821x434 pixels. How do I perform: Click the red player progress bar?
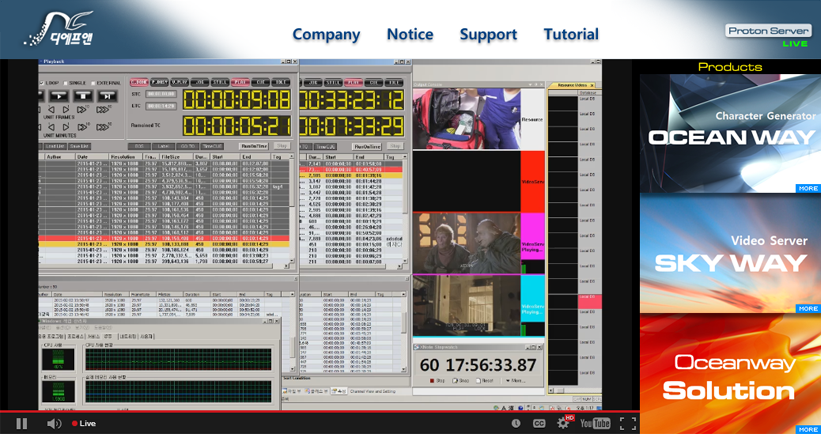coord(319,411)
